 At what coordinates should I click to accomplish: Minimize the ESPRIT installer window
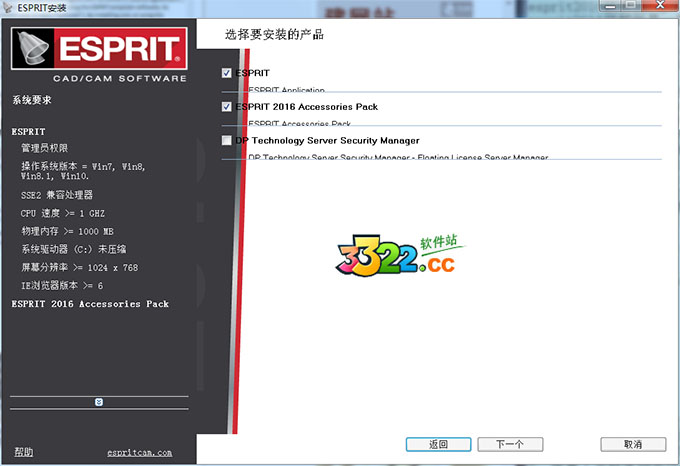(x=610, y=5)
